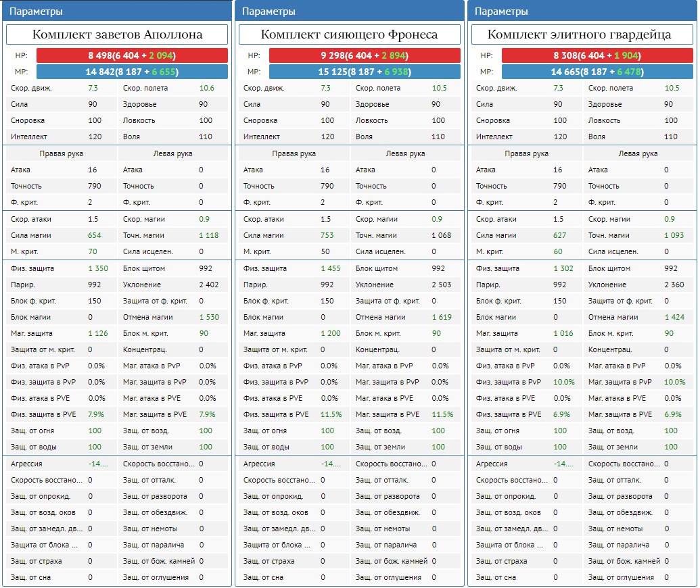700x588 pixels.
Task: Click "Правая рука" heading in the Аполлона panel
Action: click(61, 153)
